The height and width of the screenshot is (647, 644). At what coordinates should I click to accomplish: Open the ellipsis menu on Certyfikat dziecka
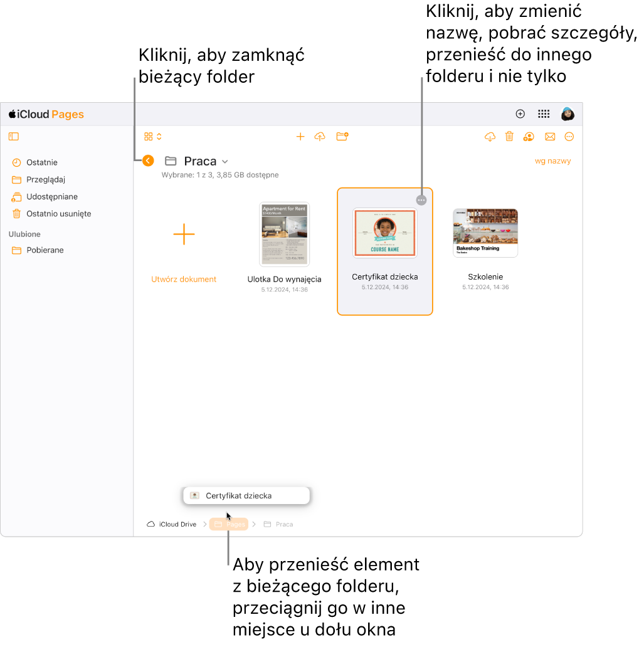[x=421, y=200]
